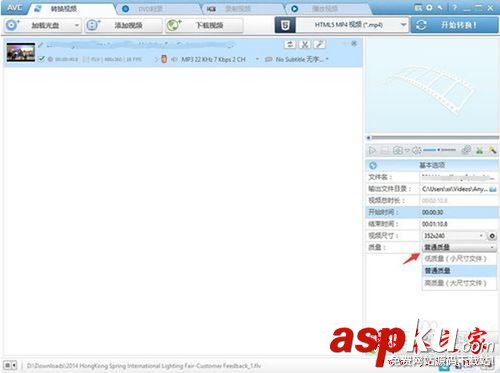The height and width of the screenshot is (373, 500).
Task: Toggle the checkbox on the video row
Action: [x=41, y=59]
